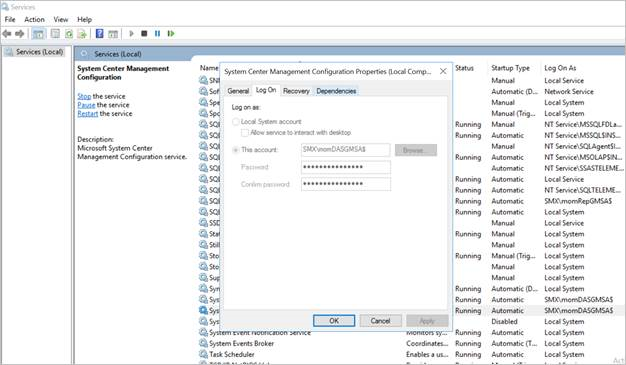Viewport: 626px width, 365px height.
Task: Click the Forward arrow in the toolbar
Action: [19, 34]
